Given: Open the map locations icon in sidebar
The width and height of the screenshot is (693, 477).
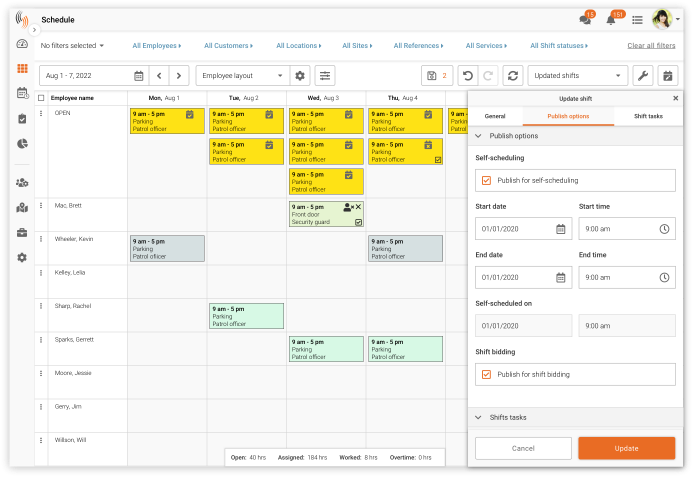Looking at the screenshot, I should (x=22, y=207).
